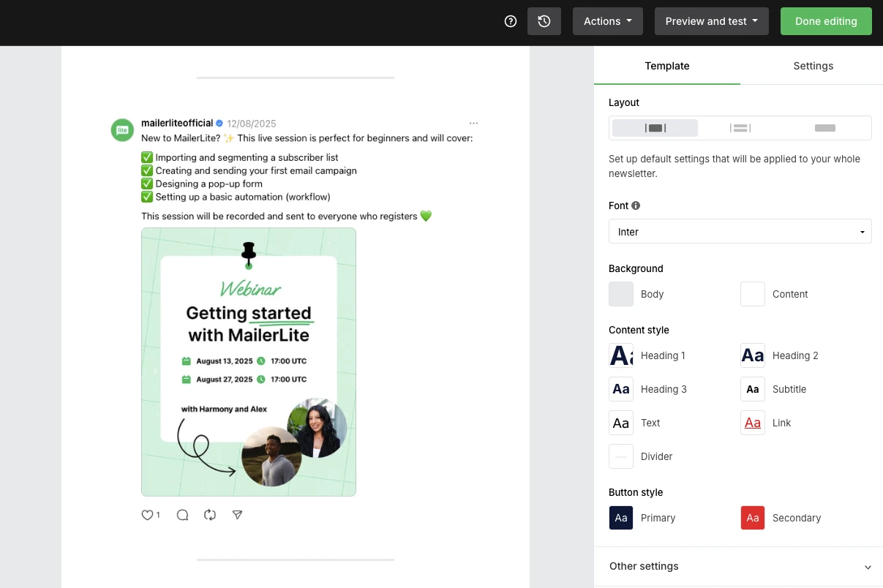Click the mailerliteofficial account name
Viewport: 883px width, 588px height.
pos(177,123)
